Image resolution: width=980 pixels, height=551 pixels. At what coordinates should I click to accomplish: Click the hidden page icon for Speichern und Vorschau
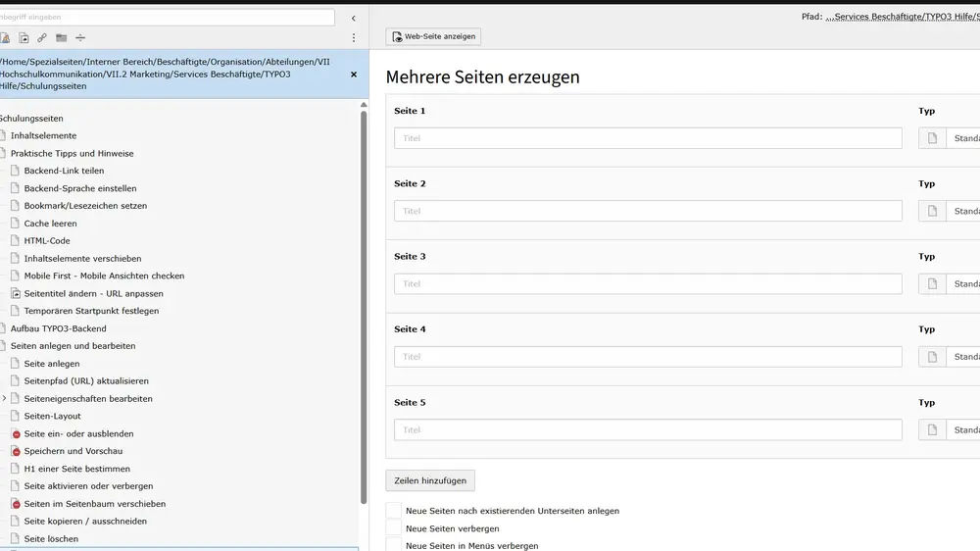tap(16, 451)
